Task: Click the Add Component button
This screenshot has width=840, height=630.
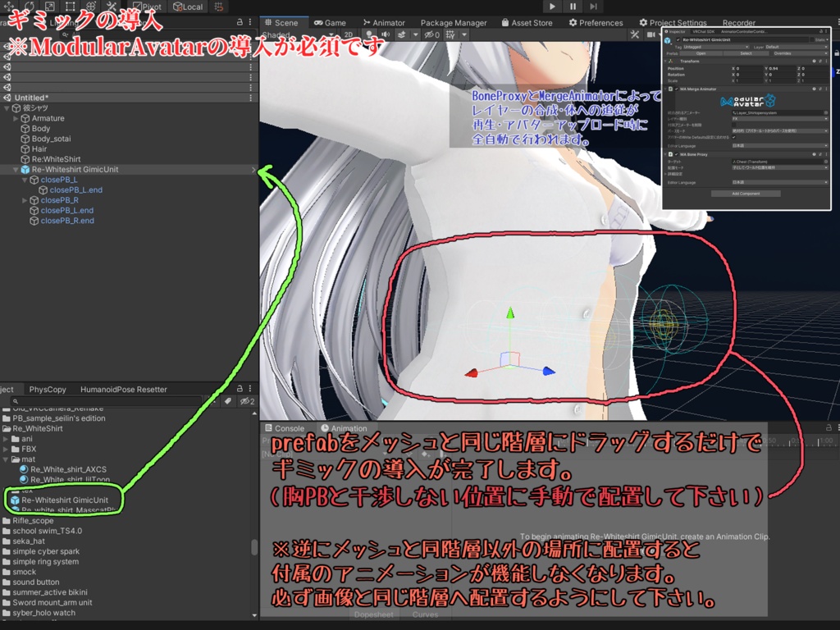Action: 746,194
